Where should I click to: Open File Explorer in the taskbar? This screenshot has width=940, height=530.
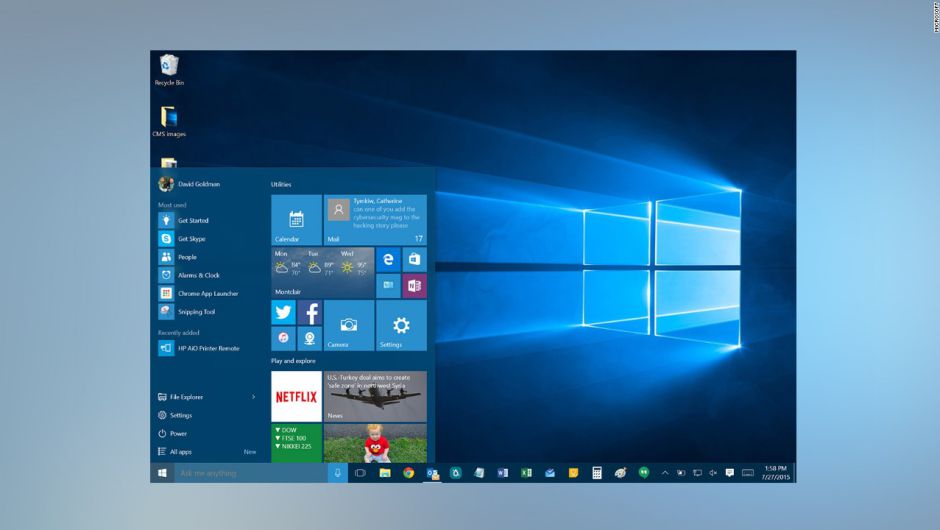[x=385, y=473]
